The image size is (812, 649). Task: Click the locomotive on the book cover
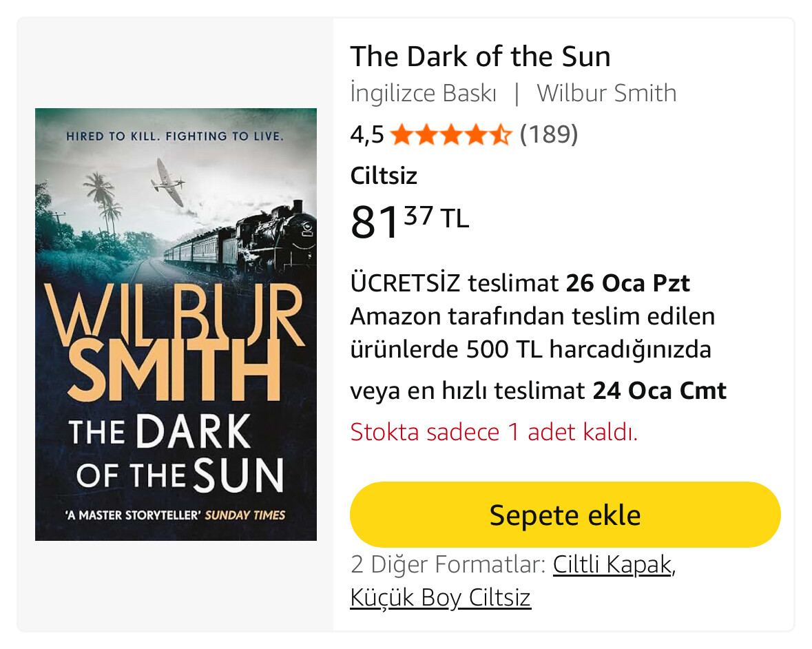pyautogui.click(x=275, y=236)
